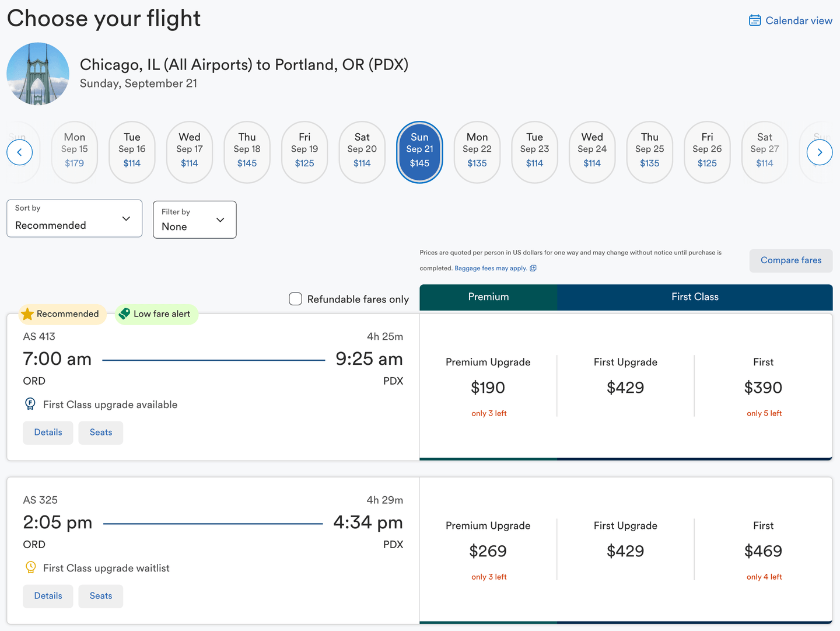Image resolution: width=840 pixels, height=631 pixels.
Task: Enable Refundable fares only checkbox
Action: click(x=296, y=299)
